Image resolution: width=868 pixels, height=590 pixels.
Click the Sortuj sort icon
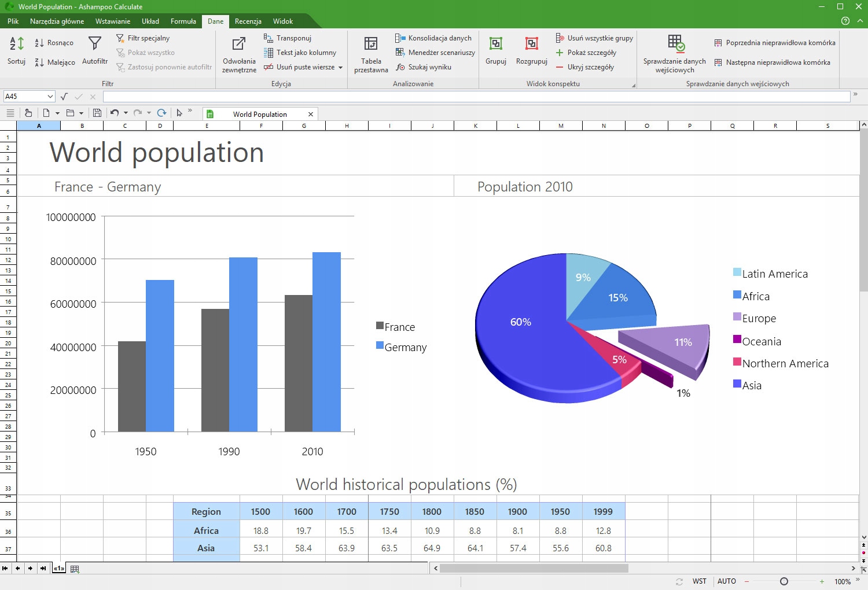point(17,44)
